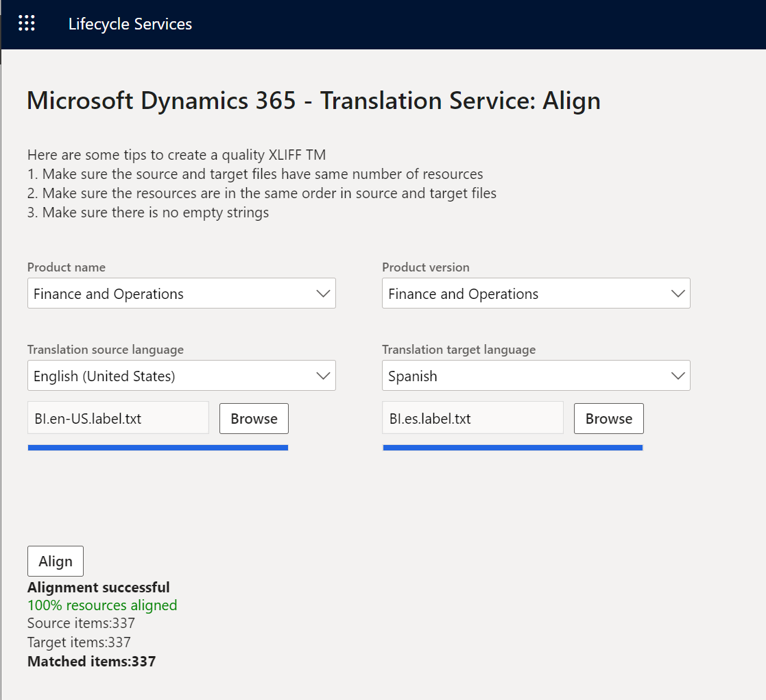Click the BI.es.label.txt file field

472,418
